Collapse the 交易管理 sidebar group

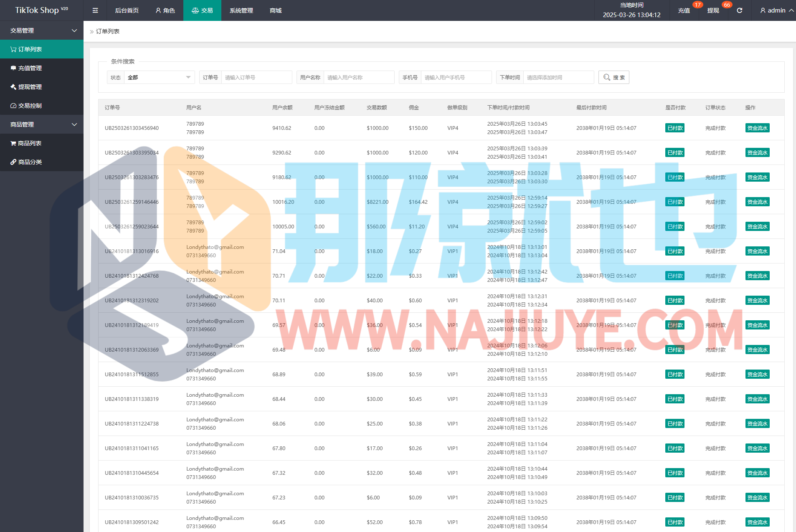42,30
